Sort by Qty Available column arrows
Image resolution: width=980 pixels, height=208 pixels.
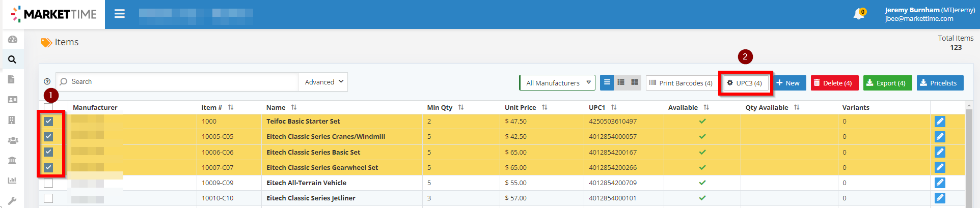point(797,107)
